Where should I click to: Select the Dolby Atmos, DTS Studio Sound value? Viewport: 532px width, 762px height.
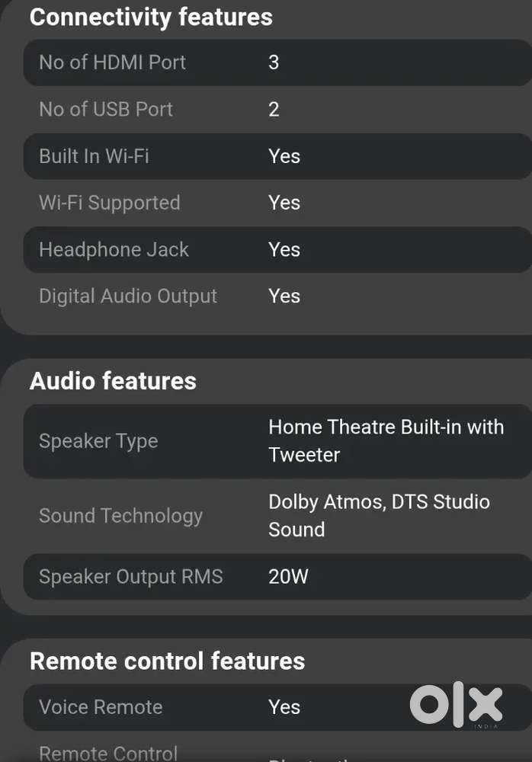[379, 515]
